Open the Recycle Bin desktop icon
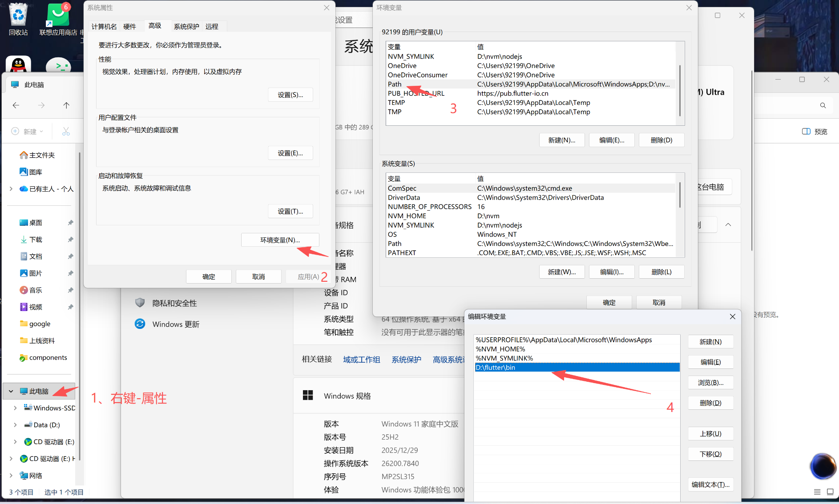Image resolution: width=839 pixels, height=504 pixels. (x=18, y=20)
